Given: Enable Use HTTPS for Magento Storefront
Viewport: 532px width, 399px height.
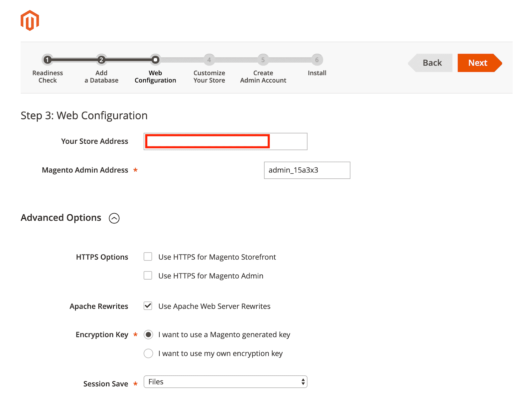Looking at the screenshot, I should [148, 257].
